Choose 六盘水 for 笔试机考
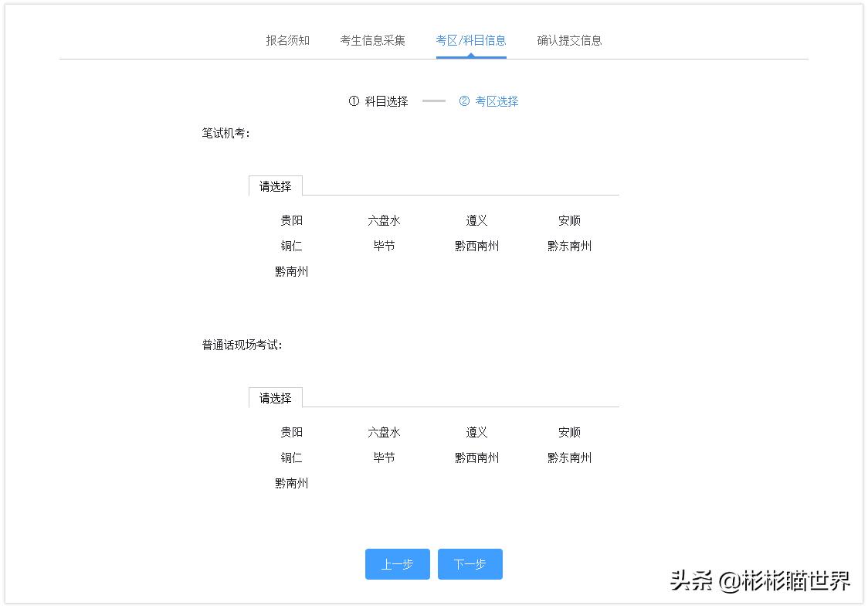This screenshot has width=868, height=609. click(x=384, y=220)
